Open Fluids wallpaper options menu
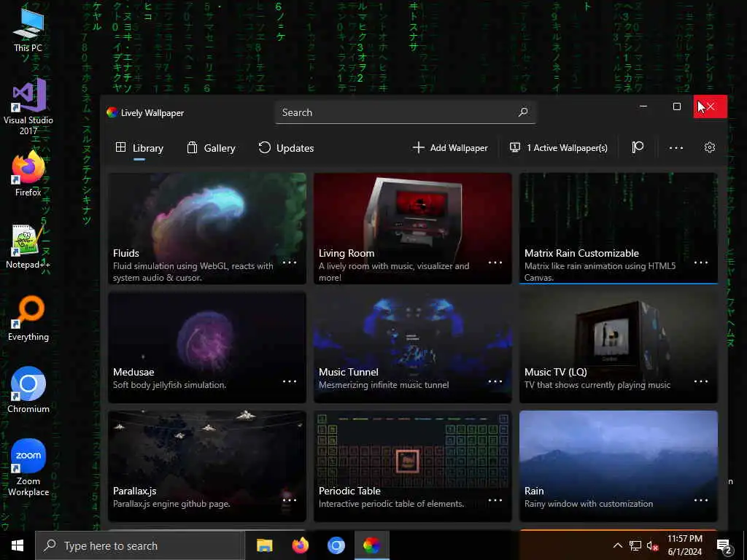The width and height of the screenshot is (747, 560). click(289, 262)
